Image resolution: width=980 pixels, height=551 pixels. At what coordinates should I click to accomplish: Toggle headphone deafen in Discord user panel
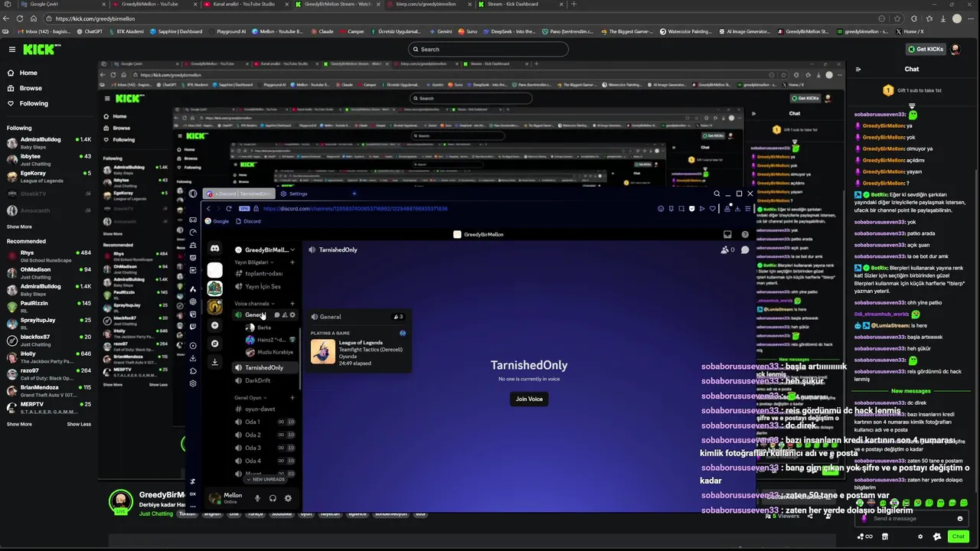click(273, 498)
